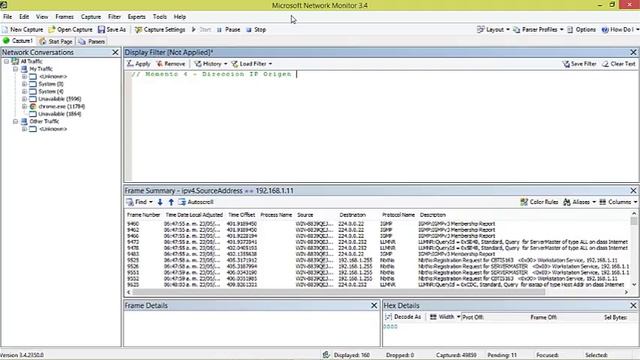Select chrome.exe (11784) conversation
Image resolution: width=640 pixels, height=360 pixels.
point(62,107)
